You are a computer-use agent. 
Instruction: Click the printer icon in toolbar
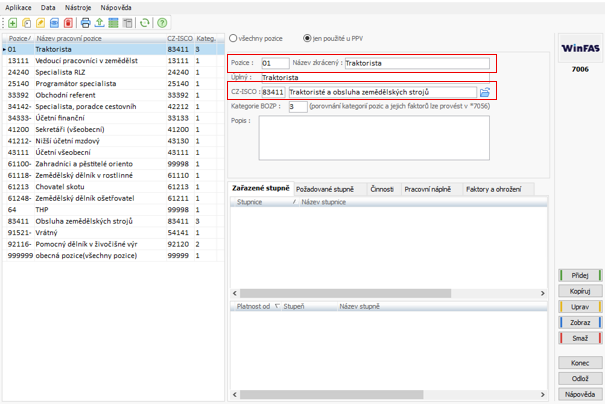pyautogui.click(x=86, y=22)
